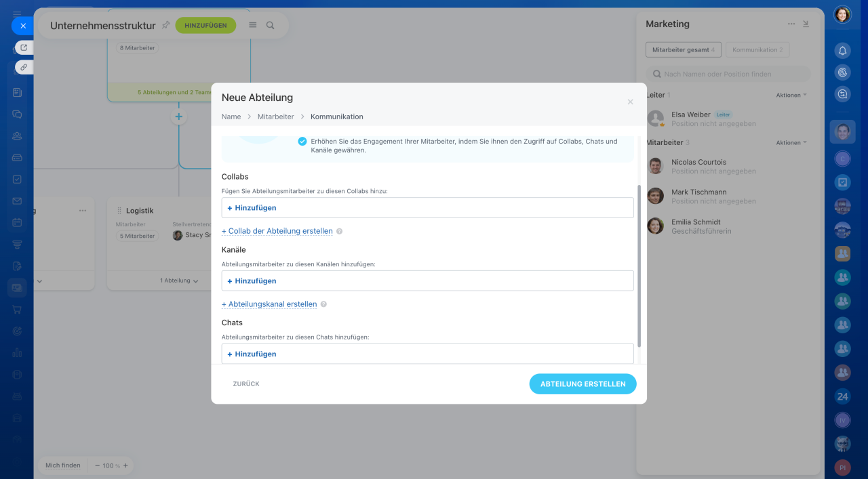Focus the 'Nach Namen oder Position finden' search
Screen dimensions: 868x479
728,74
